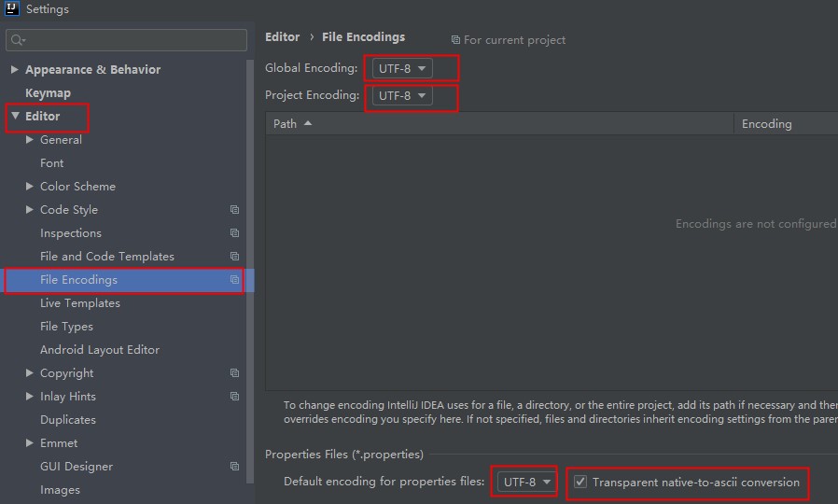Screen dimensions: 838x504
Task: Open the Project Encoding dropdown
Action: [x=402, y=95]
